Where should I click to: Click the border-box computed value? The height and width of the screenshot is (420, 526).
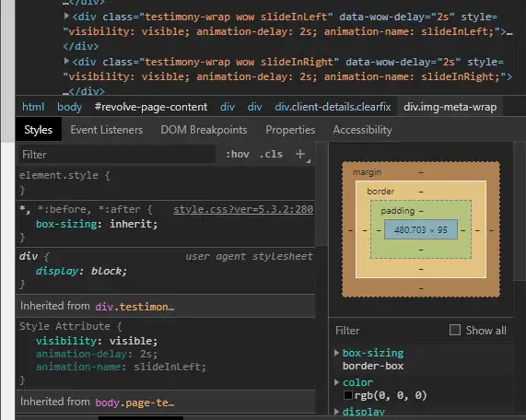[x=373, y=366]
